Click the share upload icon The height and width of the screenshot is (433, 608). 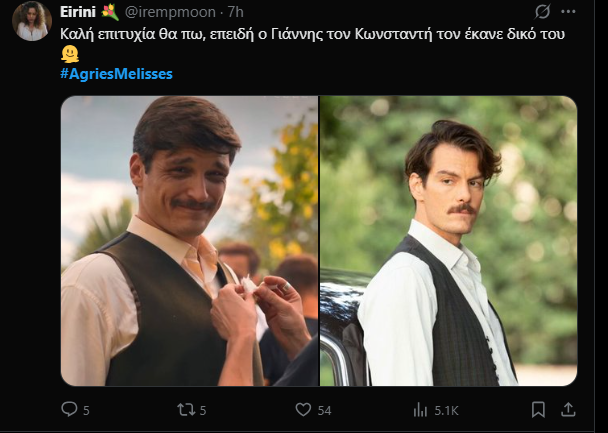point(569,409)
